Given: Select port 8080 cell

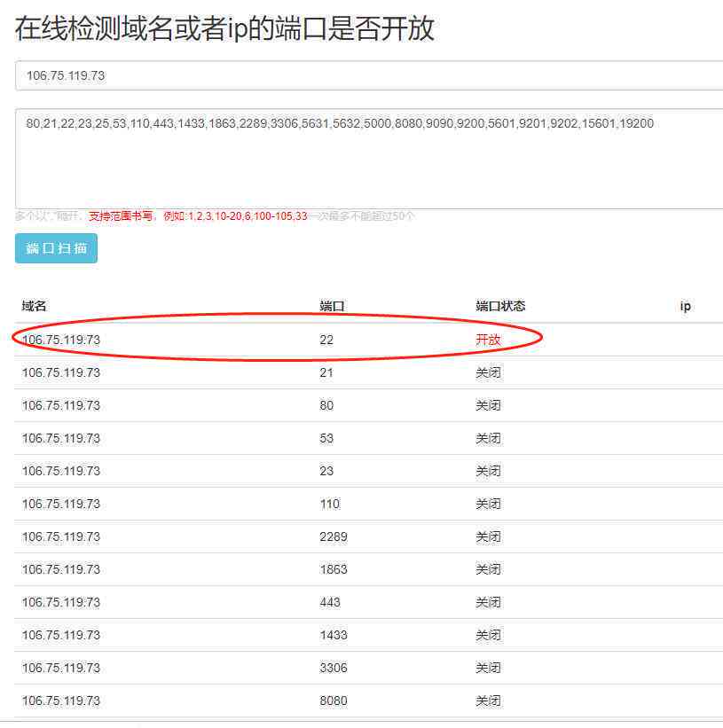Looking at the screenshot, I should [334, 701].
